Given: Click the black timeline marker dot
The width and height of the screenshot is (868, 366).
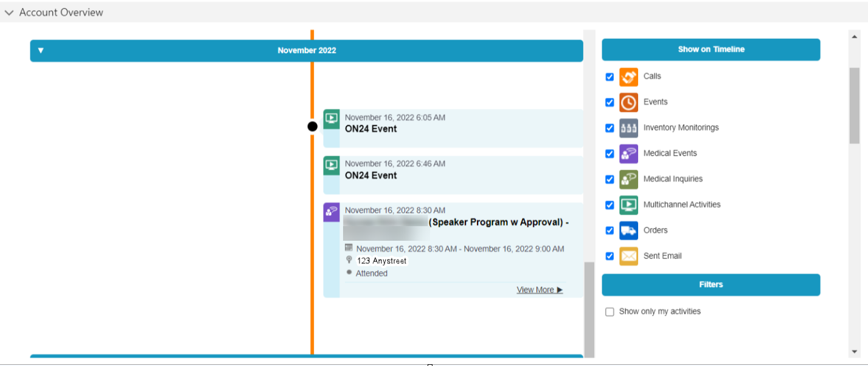Looking at the screenshot, I should pyautogui.click(x=313, y=126).
